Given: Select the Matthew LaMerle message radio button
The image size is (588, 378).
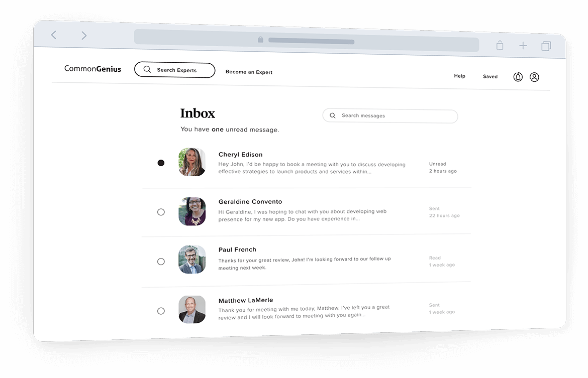Looking at the screenshot, I should click(x=161, y=311).
